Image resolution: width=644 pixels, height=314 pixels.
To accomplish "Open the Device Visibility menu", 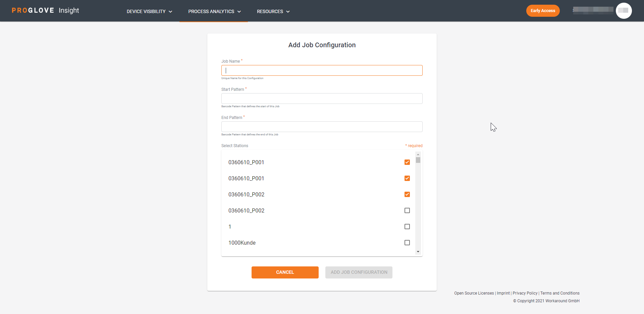I will point(149,11).
